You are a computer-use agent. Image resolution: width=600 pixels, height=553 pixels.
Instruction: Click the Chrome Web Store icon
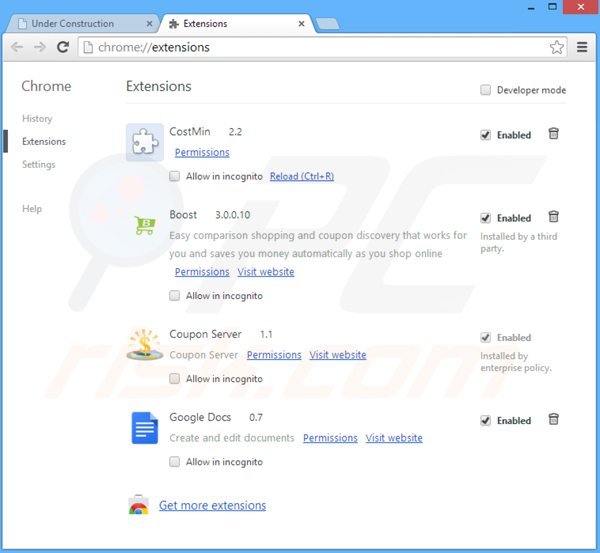click(139, 505)
